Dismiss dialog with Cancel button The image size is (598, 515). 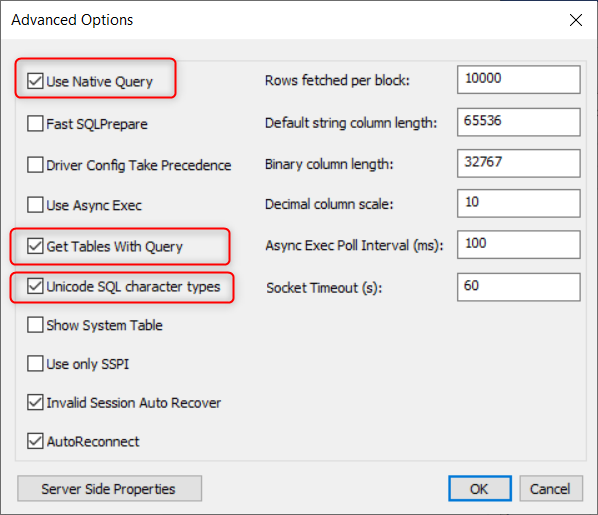[x=551, y=488]
